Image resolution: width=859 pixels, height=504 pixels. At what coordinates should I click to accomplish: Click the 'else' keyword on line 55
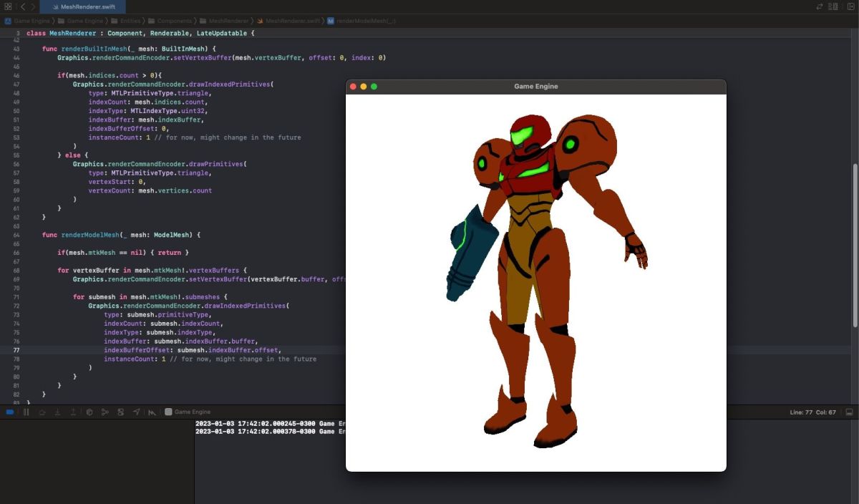[77, 155]
